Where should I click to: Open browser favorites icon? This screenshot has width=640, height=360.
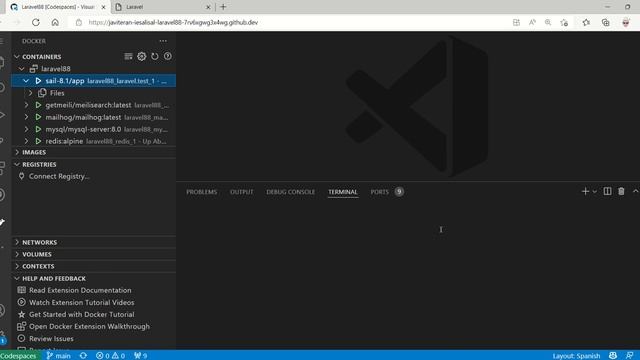[x=587, y=22]
